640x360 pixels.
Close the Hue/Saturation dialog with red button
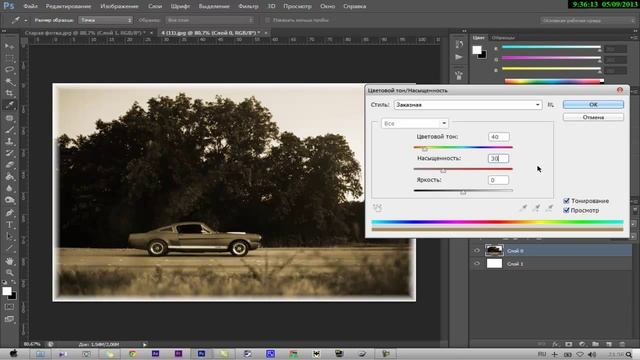coord(620,90)
